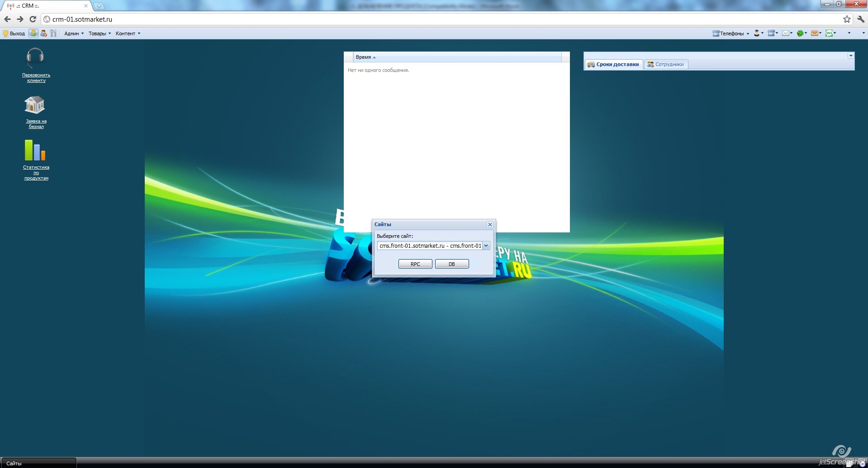Expand the second telephone icon dropdown arrow
The image size is (868, 468).
tap(777, 33)
